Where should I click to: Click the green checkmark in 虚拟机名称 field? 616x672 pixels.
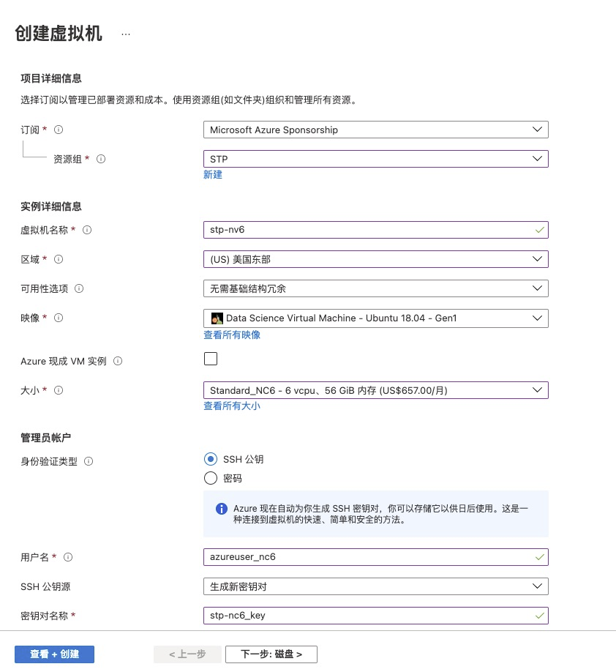coord(539,230)
